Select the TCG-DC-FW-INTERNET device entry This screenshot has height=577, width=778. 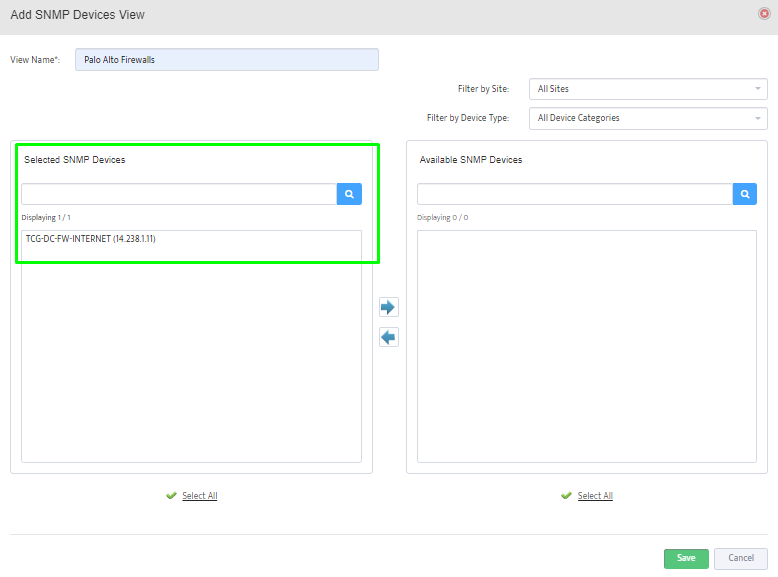[x=91, y=239]
